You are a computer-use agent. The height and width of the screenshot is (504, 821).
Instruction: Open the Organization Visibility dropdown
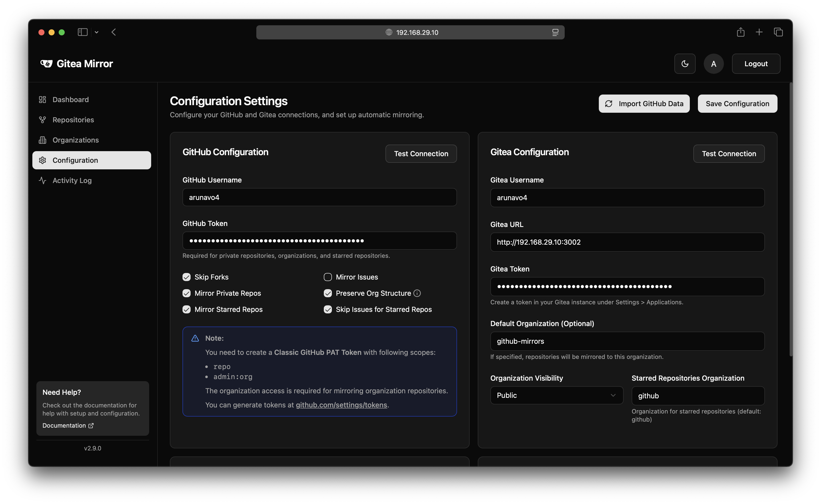(x=556, y=395)
